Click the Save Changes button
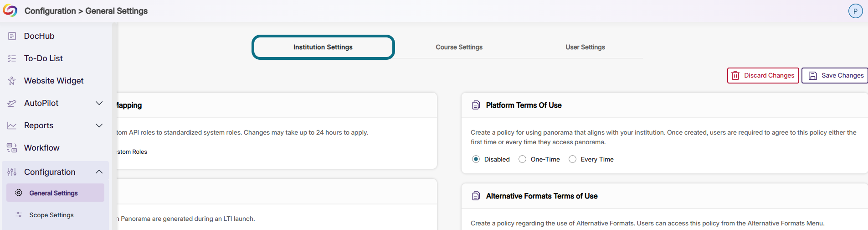This screenshot has width=868, height=230. click(x=835, y=76)
